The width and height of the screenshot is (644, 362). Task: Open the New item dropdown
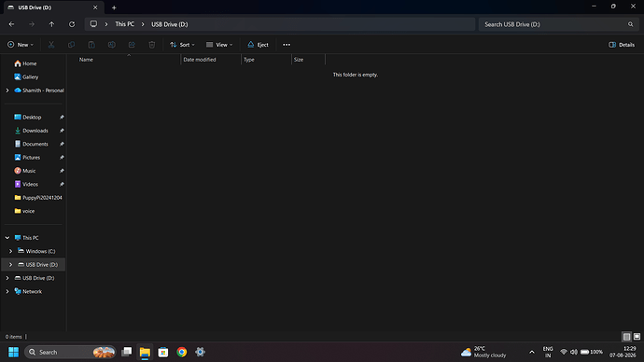21,45
